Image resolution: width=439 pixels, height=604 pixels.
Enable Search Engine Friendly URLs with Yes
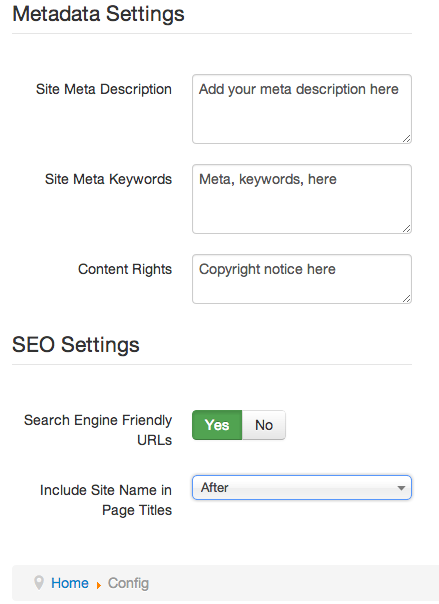coord(217,425)
